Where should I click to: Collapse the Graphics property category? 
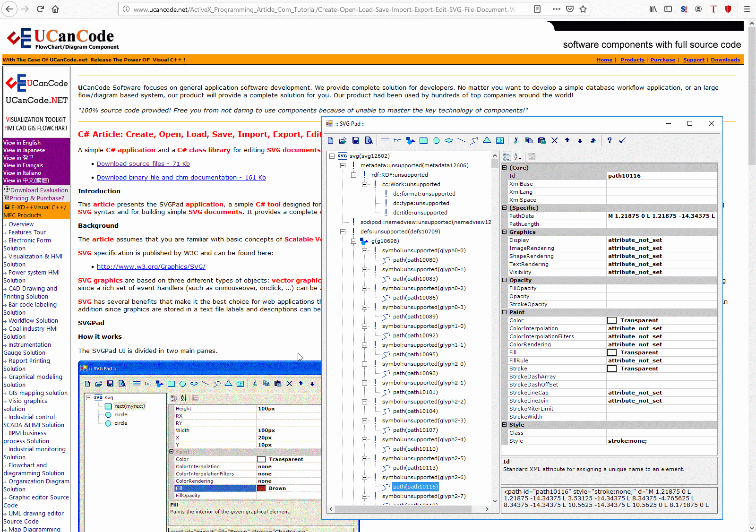505,232
